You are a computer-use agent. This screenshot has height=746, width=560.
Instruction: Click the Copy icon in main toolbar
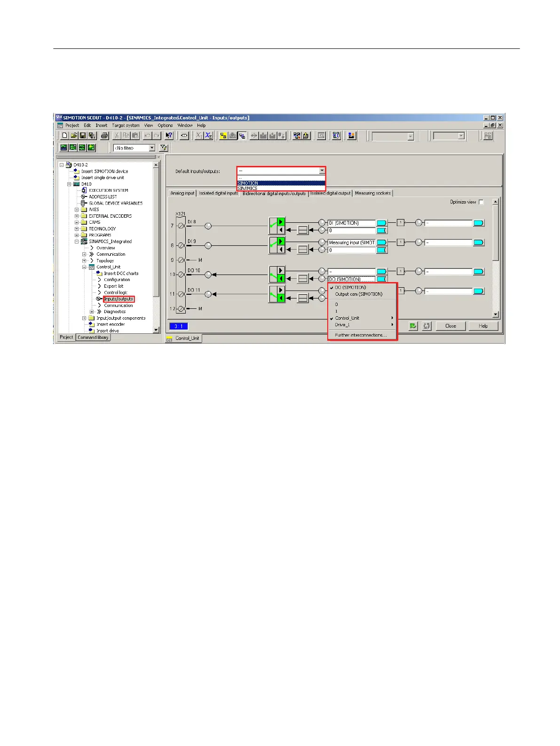[126, 136]
